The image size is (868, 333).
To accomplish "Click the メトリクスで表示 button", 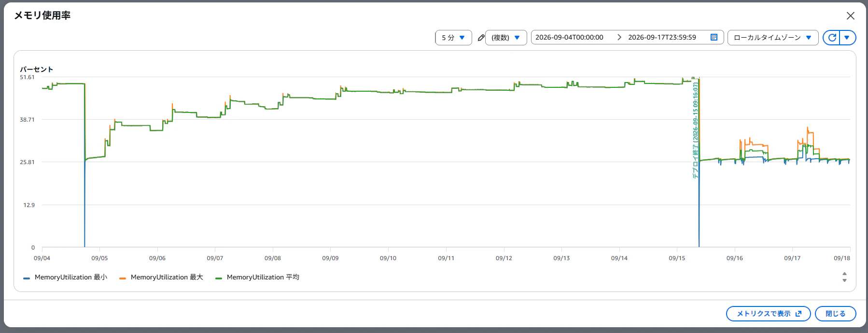I will tap(768, 314).
